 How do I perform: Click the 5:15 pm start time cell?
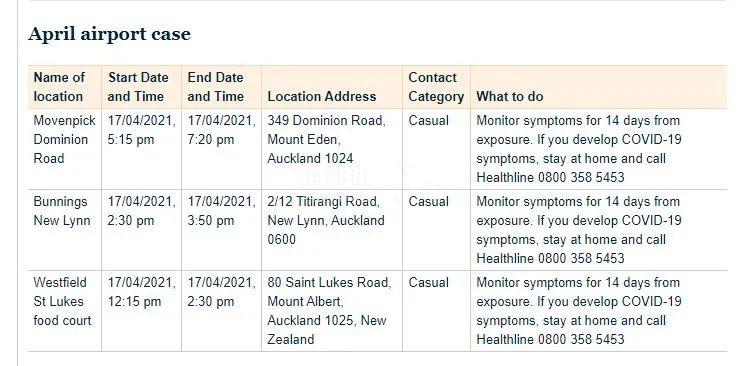(x=141, y=130)
